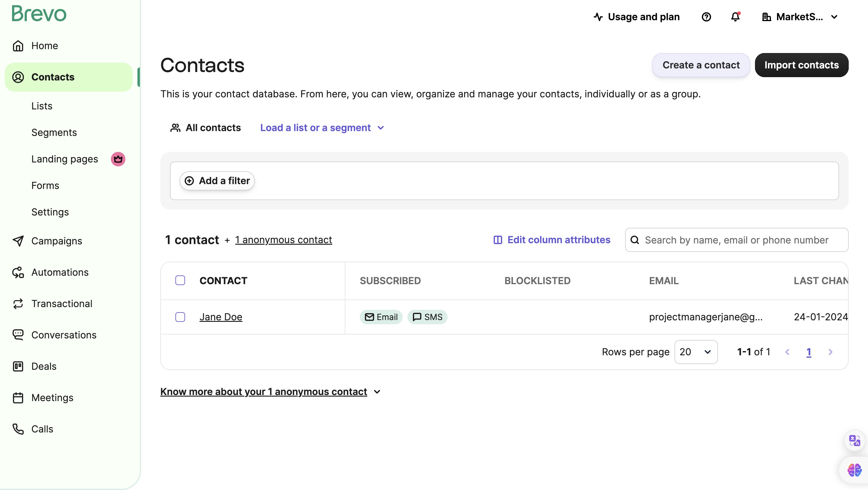Open the Rows per page dropdown
868x490 pixels.
[x=696, y=352]
